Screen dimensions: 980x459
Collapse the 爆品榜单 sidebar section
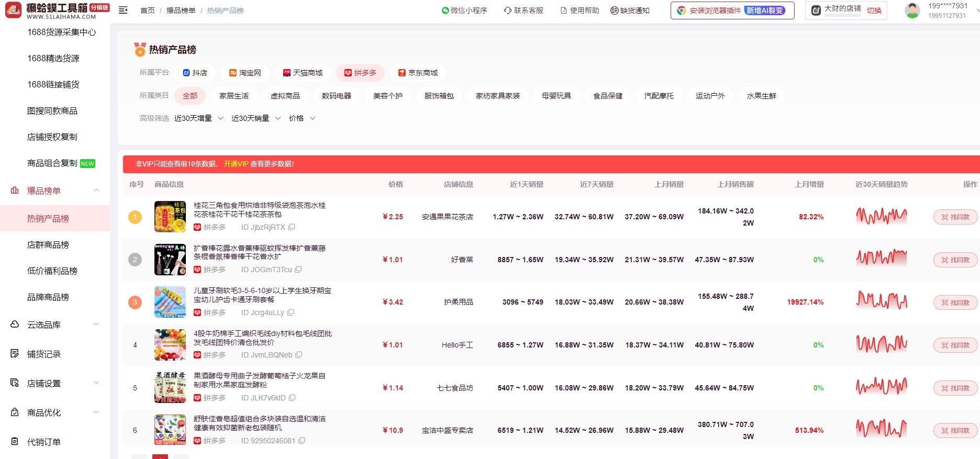coord(96,191)
